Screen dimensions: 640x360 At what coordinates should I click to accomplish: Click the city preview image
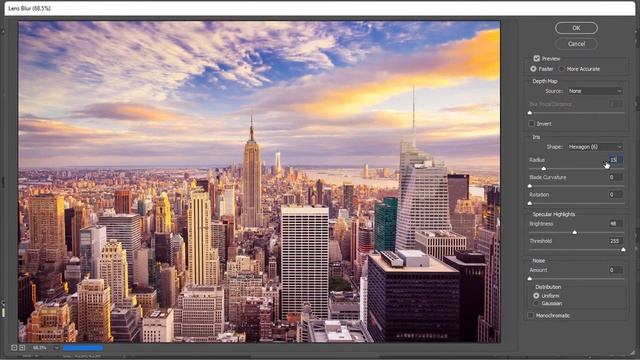(x=259, y=182)
